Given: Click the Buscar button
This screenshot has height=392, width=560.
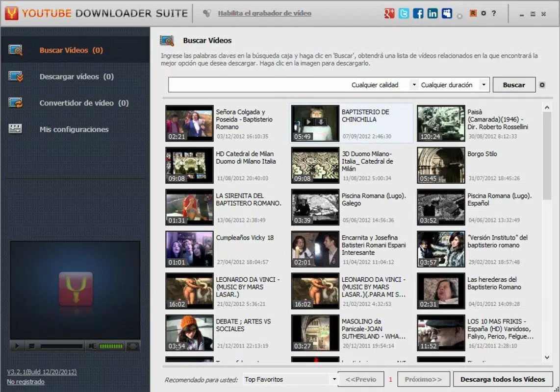Looking at the screenshot, I should (514, 85).
